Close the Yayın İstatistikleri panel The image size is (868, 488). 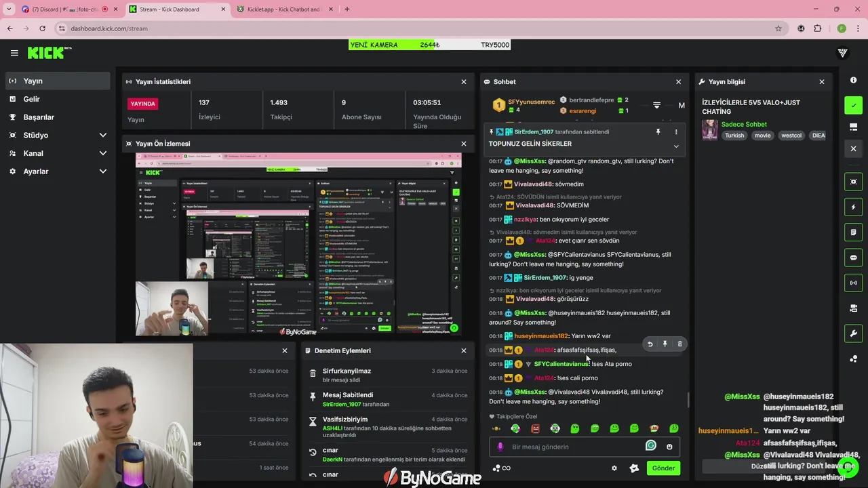click(x=464, y=81)
